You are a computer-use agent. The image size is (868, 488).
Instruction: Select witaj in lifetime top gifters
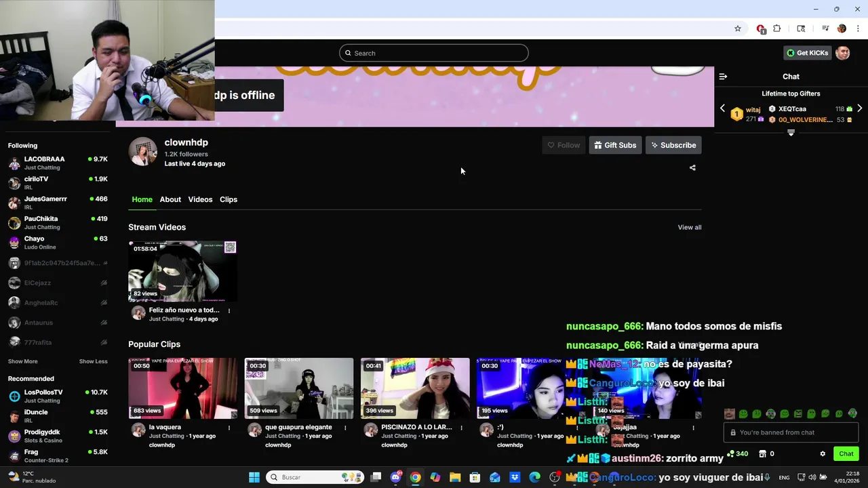(x=747, y=114)
